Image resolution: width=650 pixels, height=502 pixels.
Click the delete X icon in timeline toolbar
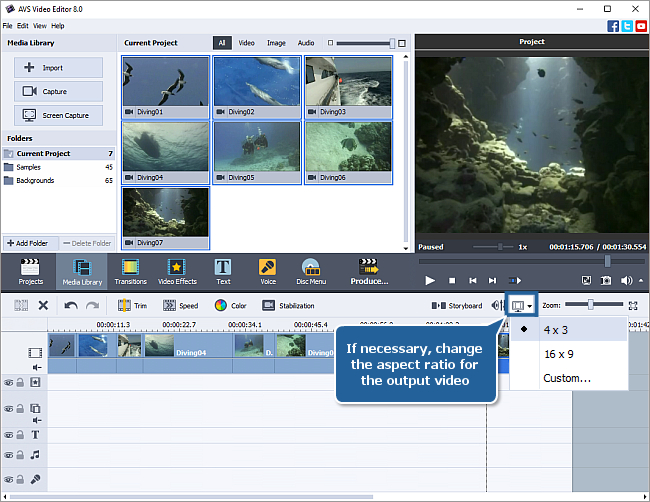click(x=43, y=306)
